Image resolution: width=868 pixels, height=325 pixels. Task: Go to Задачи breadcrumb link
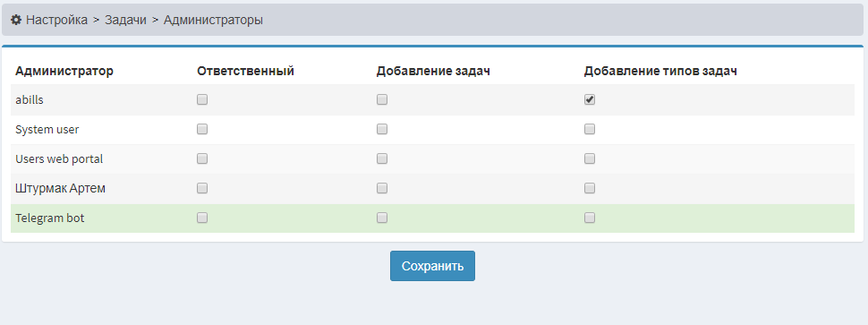(x=125, y=20)
